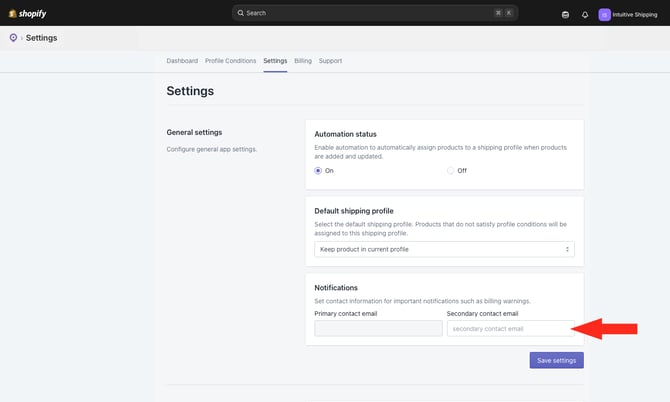
Task: Open the Intuitive Shipping account menu
Action: pyautogui.click(x=628, y=15)
